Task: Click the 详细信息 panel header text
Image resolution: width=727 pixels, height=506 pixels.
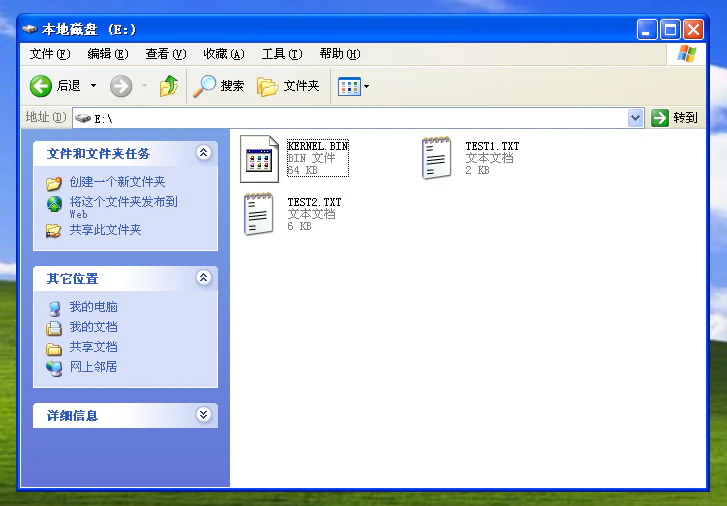Action: click(x=72, y=416)
